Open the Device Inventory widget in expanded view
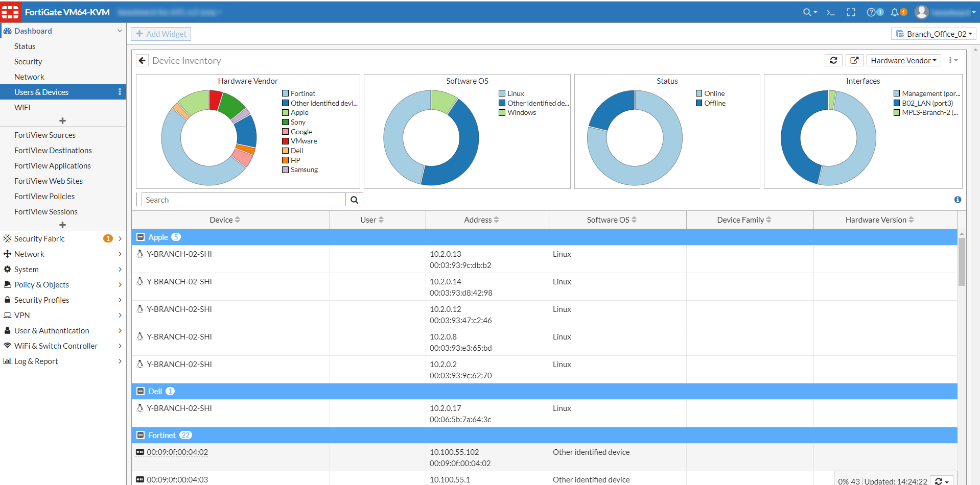This screenshot has width=980, height=485. 854,60
